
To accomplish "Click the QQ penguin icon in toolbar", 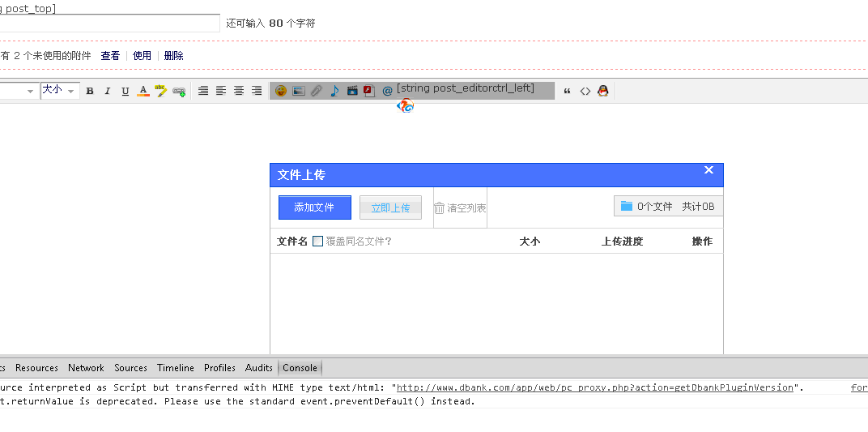I will pos(603,91).
